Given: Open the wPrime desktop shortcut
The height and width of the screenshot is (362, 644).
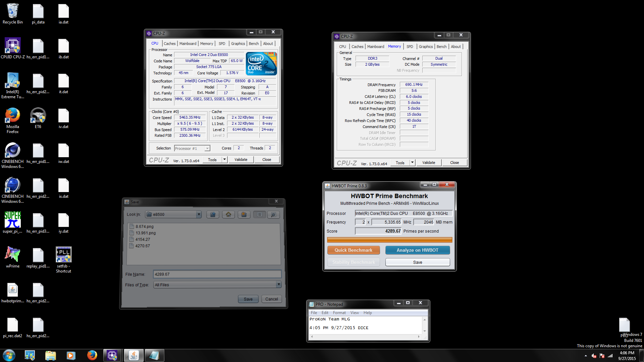Looking at the screenshot, I should [x=13, y=257].
